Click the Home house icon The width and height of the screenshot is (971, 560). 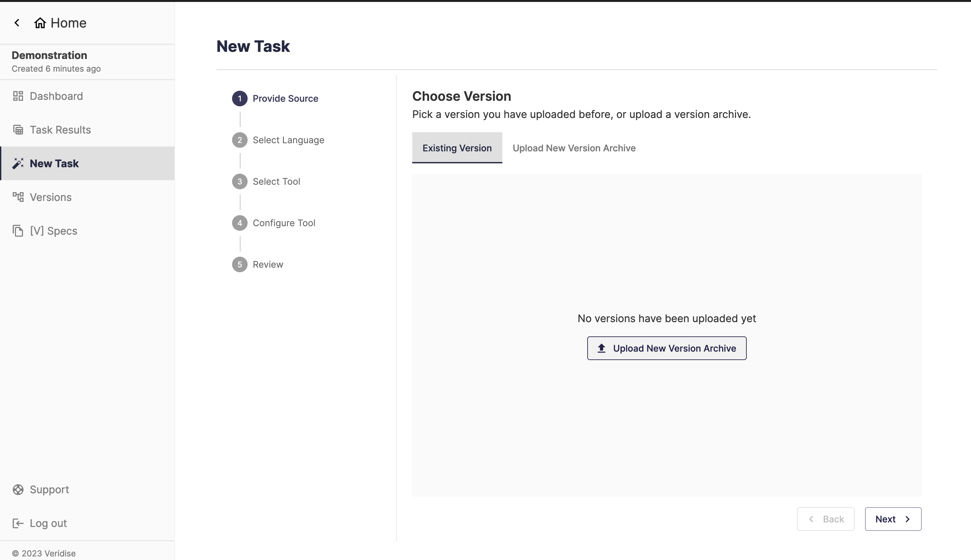point(40,23)
